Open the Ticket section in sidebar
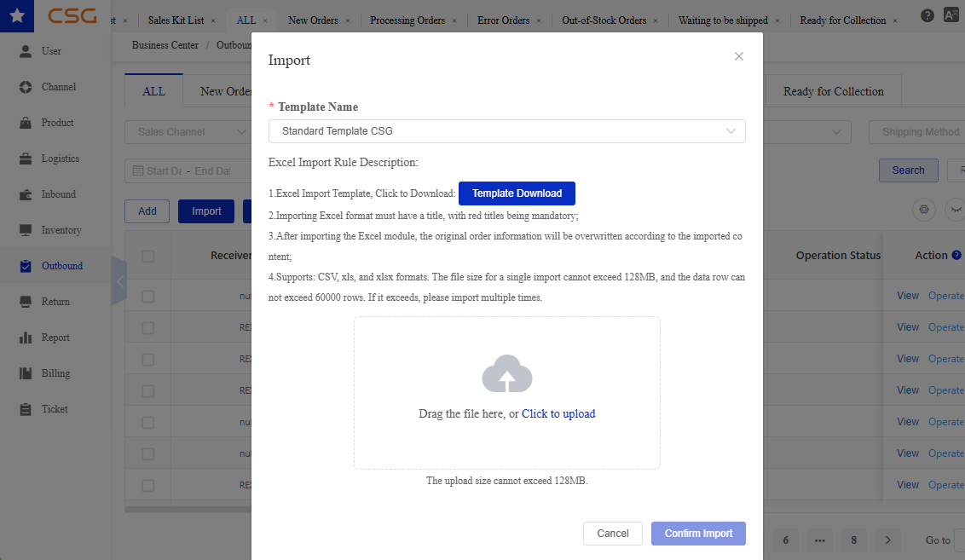The height and width of the screenshot is (560, 965). (x=55, y=408)
